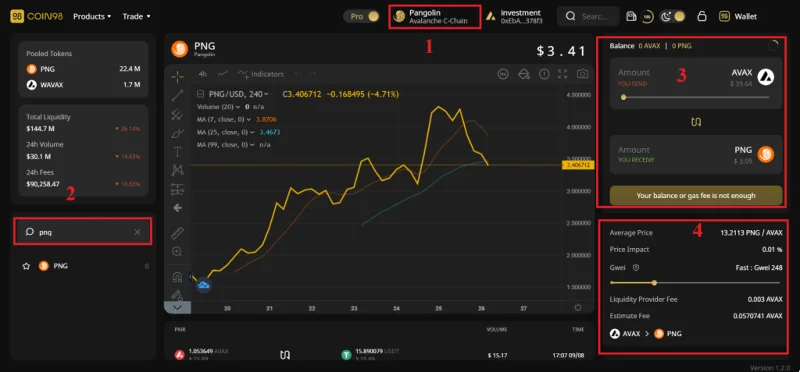Viewport: 800px width, 372px height.
Task: Open the gas station icon in header
Action: click(631, 16)
